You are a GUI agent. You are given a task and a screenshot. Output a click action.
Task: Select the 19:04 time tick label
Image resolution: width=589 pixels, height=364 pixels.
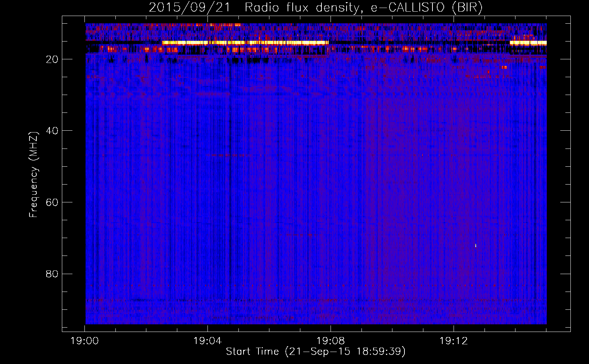[207, 341]
